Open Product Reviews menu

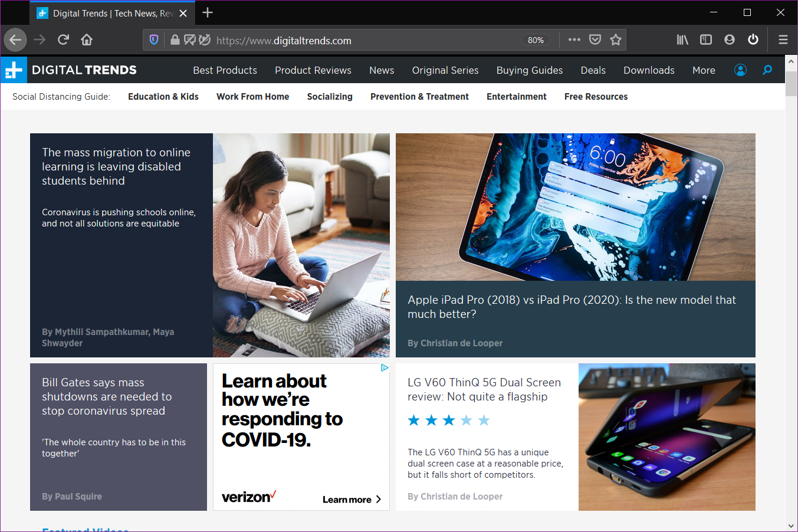pos(313,70)
